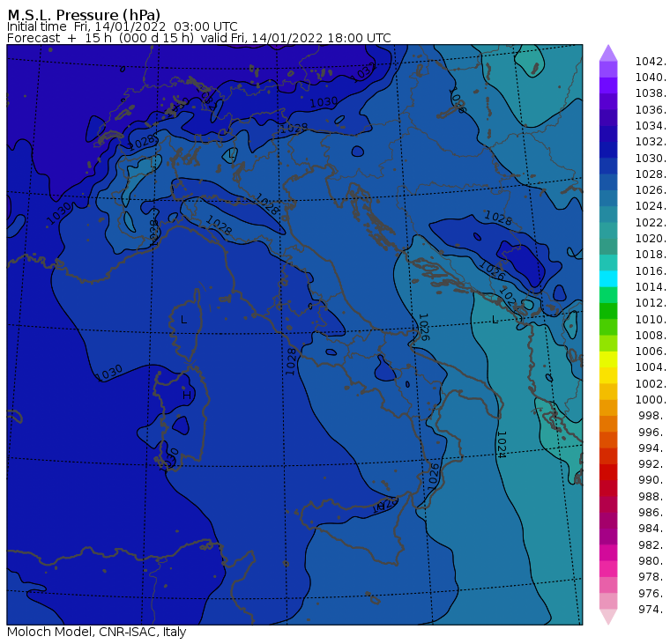Click the Moloch Model, CNR-ISAC, Italy footer
Image resolution: width=670 pixels, height=644 pixels.
97,632
